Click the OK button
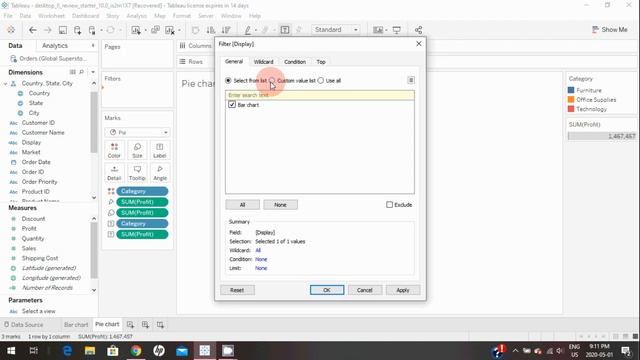This screenshot has width=640, height=360. tap(327, 290)
